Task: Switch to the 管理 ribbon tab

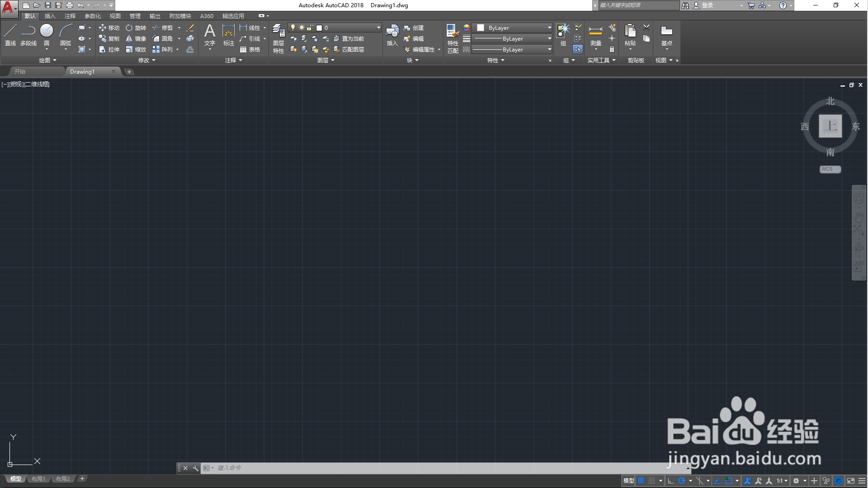Action: pos(135,16)
